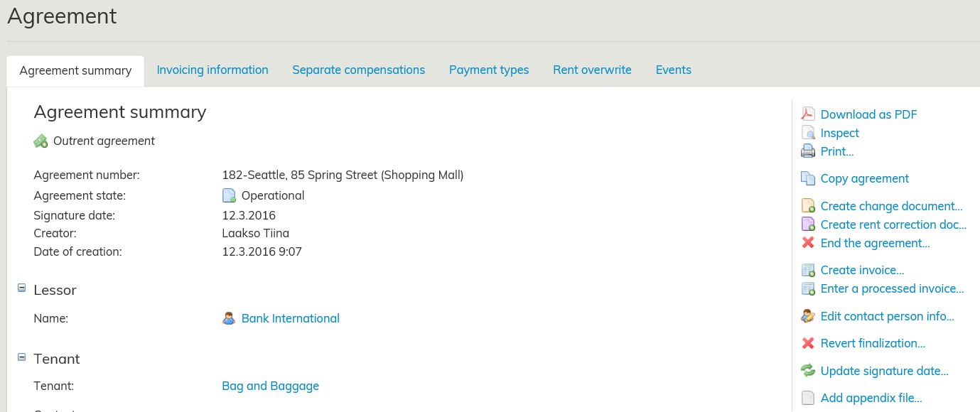Screen dimensions: 980x412
Task: Click the Copy agreement pages icon
Action: click(808, 178)
